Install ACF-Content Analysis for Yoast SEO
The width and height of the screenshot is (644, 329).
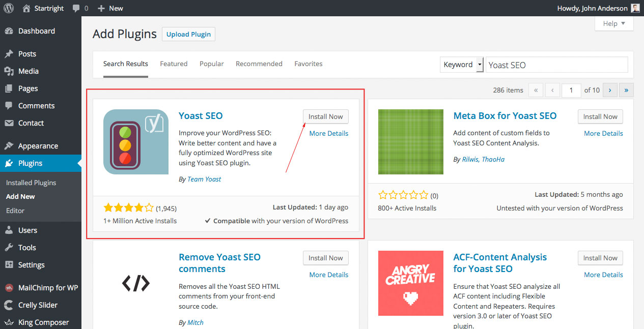[x=600, y=258]
